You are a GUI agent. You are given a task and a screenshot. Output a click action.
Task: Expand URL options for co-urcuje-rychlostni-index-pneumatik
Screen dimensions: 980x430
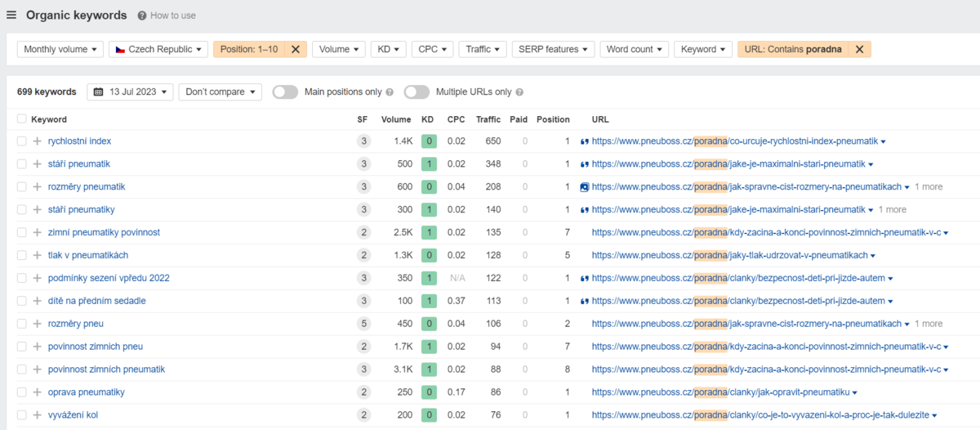tap(883, 142)
